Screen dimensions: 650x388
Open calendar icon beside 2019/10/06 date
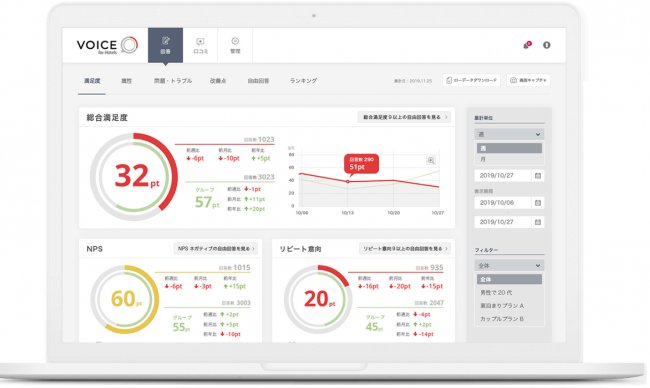tap(538, 203)
